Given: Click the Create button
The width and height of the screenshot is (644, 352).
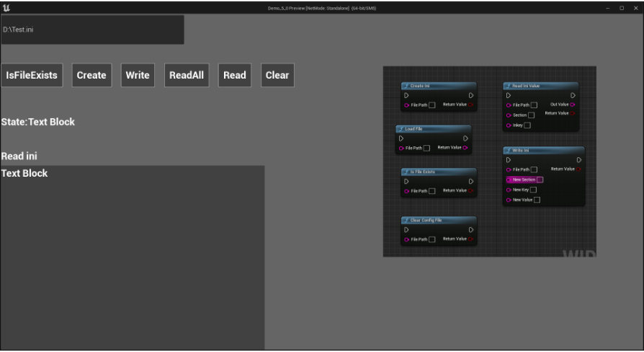Looking at the screenshot, I should click(x=91, y=75).
